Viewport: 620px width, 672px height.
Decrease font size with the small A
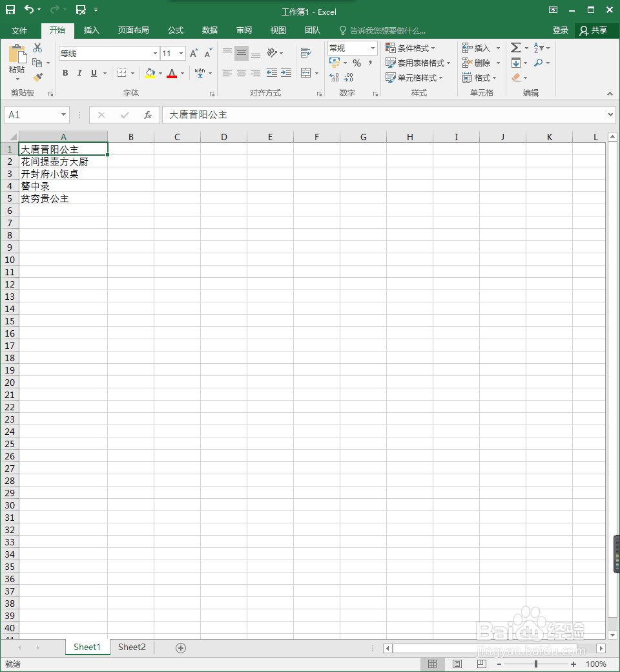tap(208, 54)
